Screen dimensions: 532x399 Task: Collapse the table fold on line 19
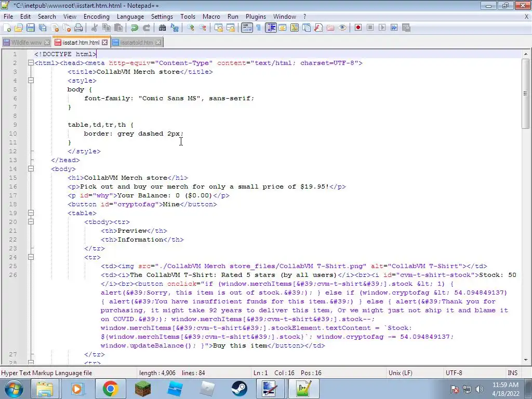click(x=31, y=213)
